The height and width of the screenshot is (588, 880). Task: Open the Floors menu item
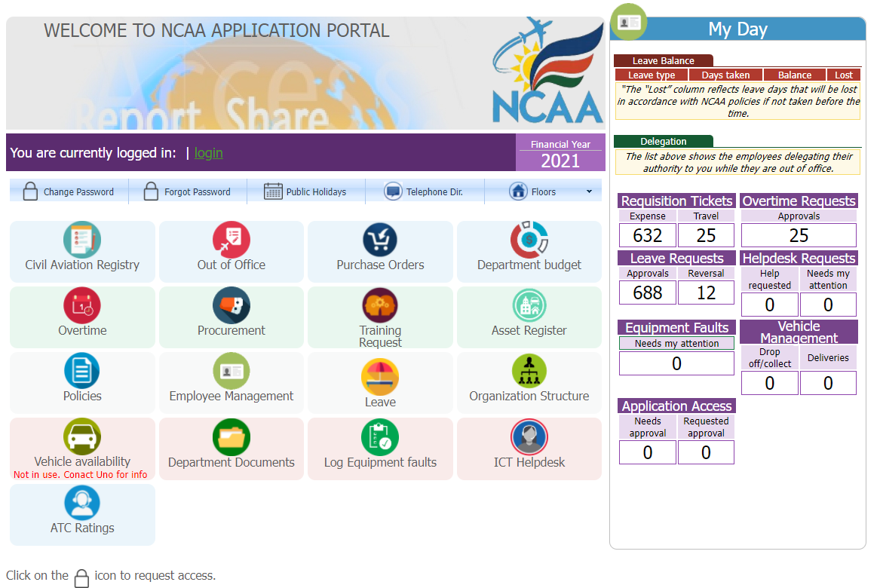[x=543, y=191]
